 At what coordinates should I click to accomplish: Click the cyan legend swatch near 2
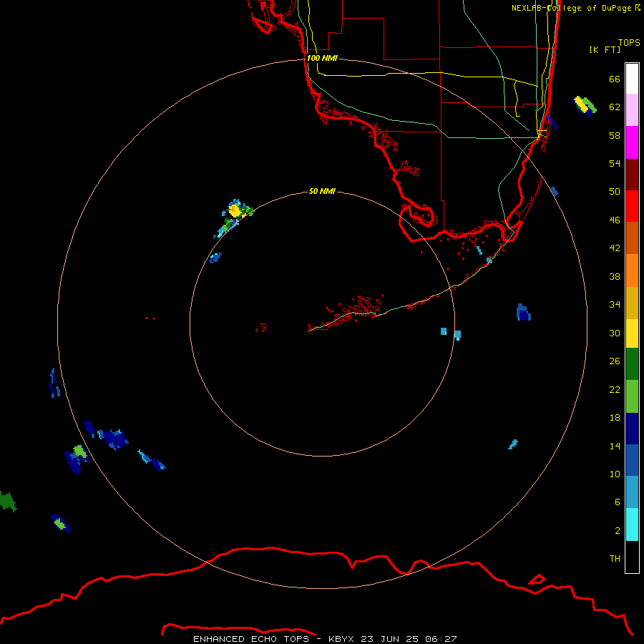pos(632,525)
